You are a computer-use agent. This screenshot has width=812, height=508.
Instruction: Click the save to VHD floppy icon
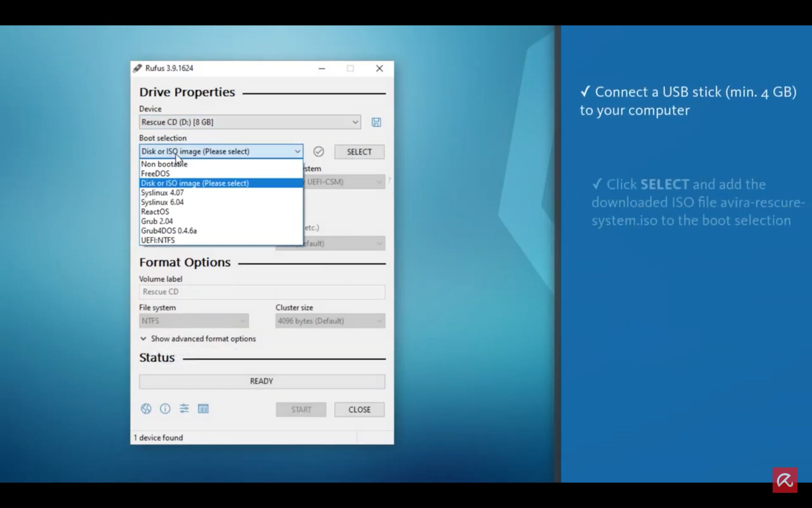coord(376,122)
